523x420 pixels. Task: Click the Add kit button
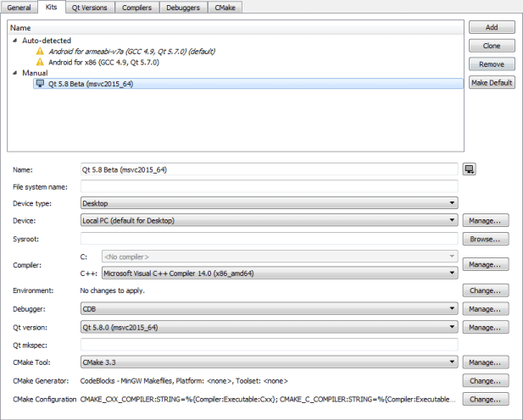coord(492,27)
